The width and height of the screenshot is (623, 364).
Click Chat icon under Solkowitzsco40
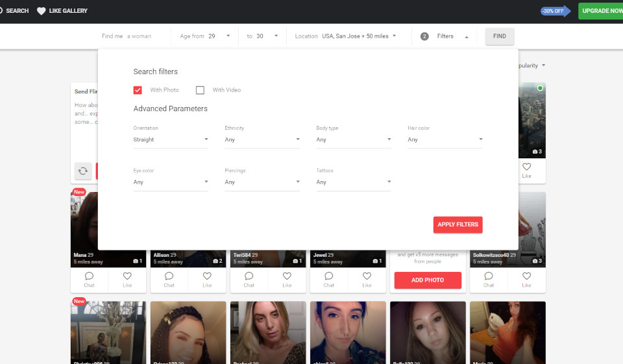(x=489, y=279)
